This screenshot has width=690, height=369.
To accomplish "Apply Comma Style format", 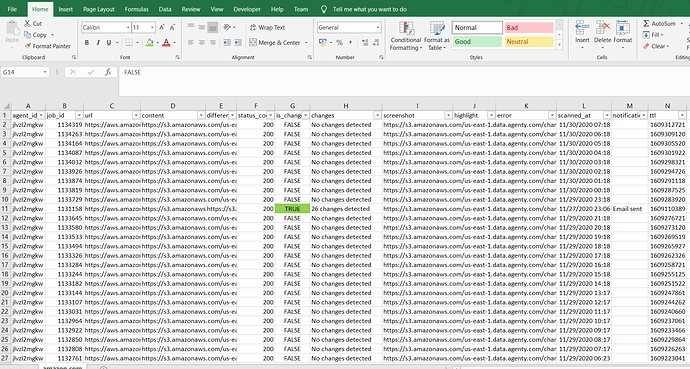I will (x=350, y=43).
